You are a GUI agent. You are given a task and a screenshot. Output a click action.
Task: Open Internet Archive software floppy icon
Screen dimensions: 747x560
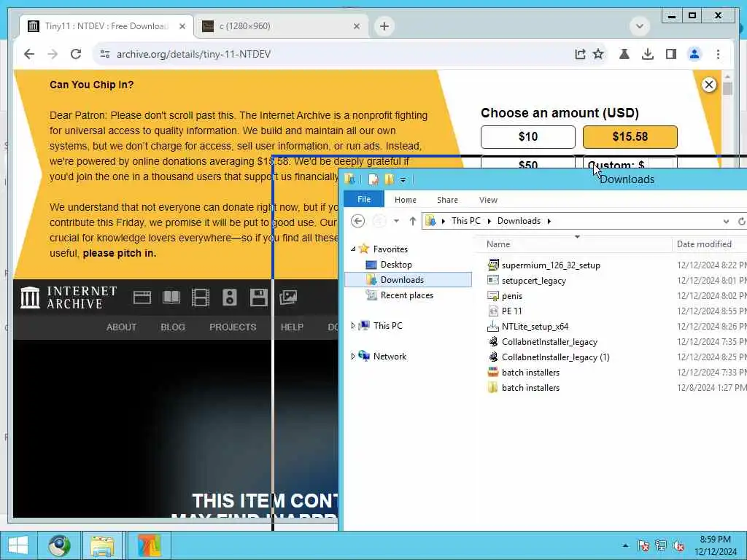(259, 297)
